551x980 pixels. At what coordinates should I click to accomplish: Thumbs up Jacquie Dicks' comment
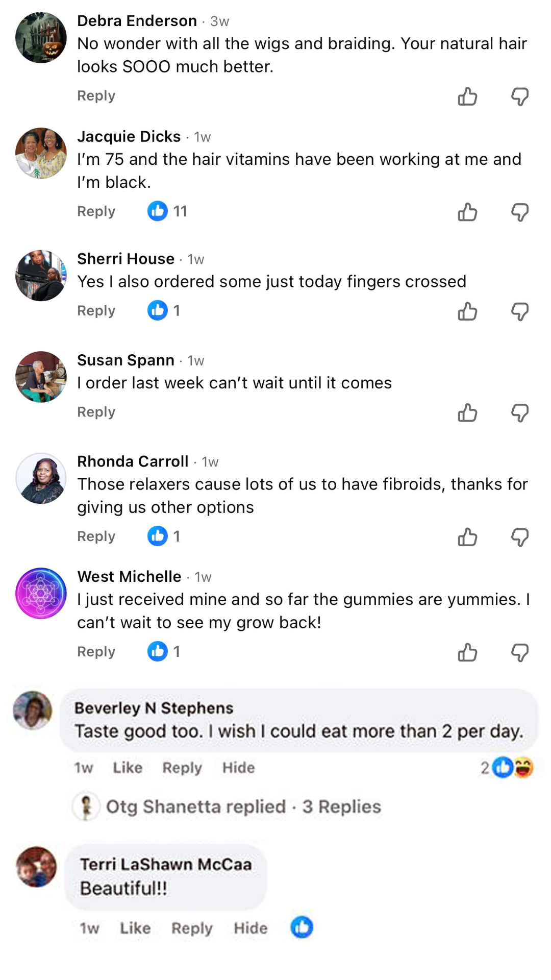[467, 212]
